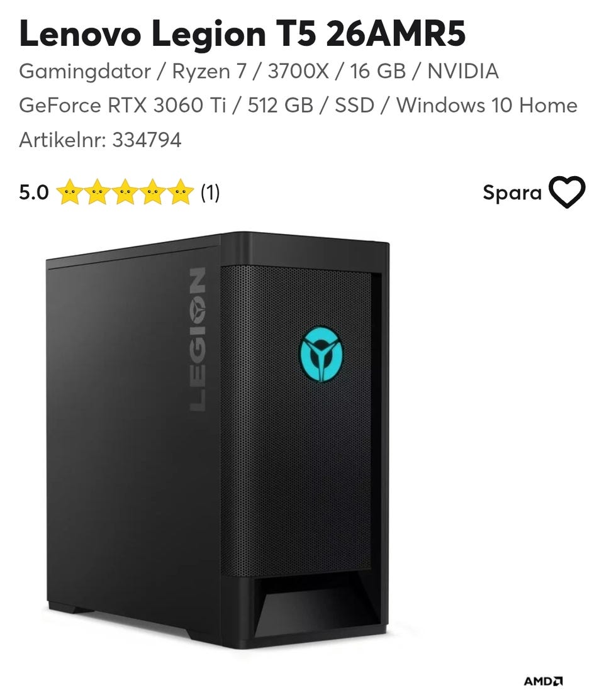Click the fifth yellow rating star
The image size is (604, 700).
pos(181,192)
